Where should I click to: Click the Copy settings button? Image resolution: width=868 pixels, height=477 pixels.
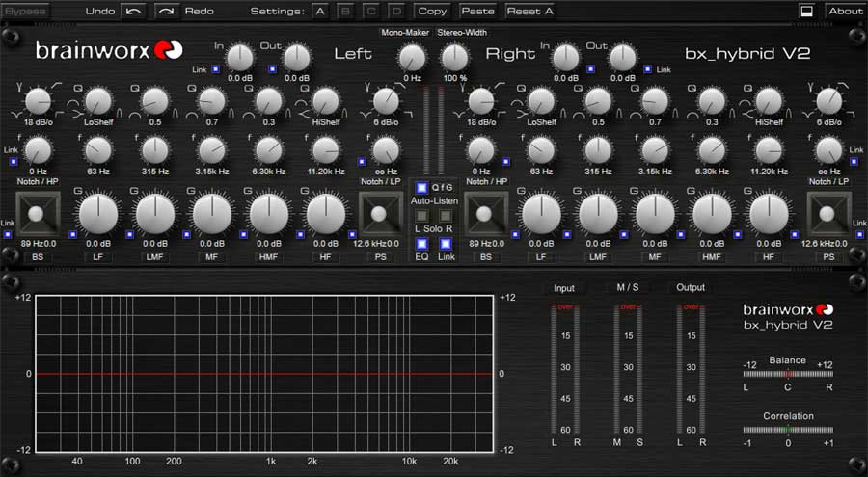[x=432, y=11]
